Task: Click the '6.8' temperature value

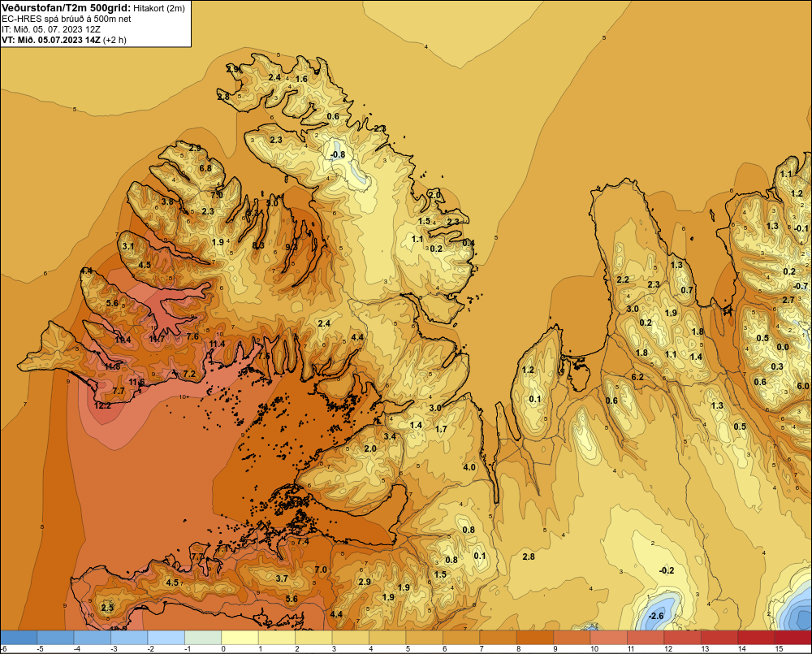Action: pos(205,168)
